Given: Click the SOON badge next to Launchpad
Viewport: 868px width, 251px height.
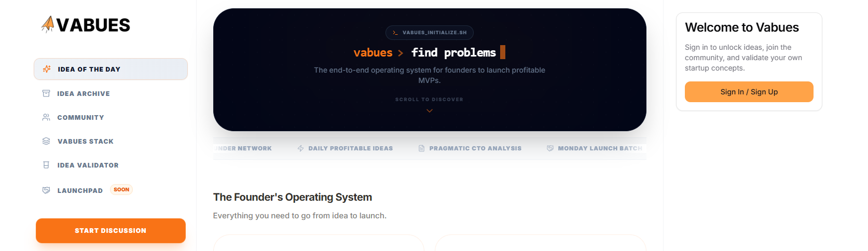Looking at the screenshot, I should (x=121, y=190).
